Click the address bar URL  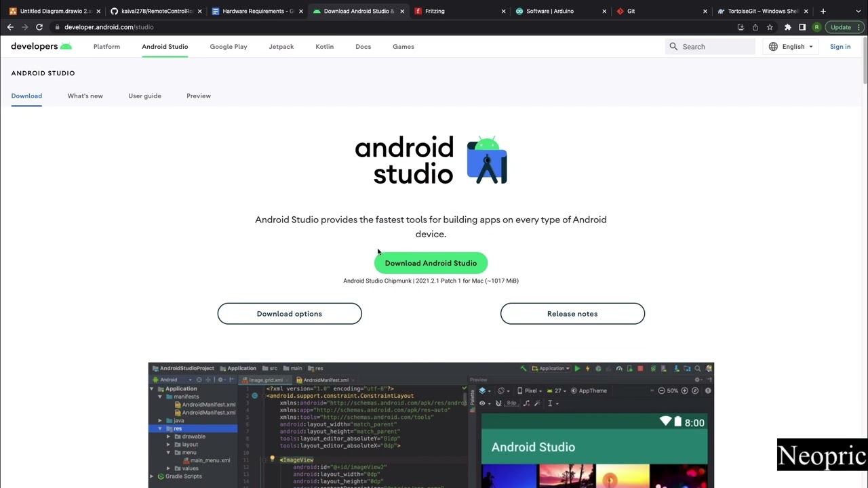tap(108, 27)
